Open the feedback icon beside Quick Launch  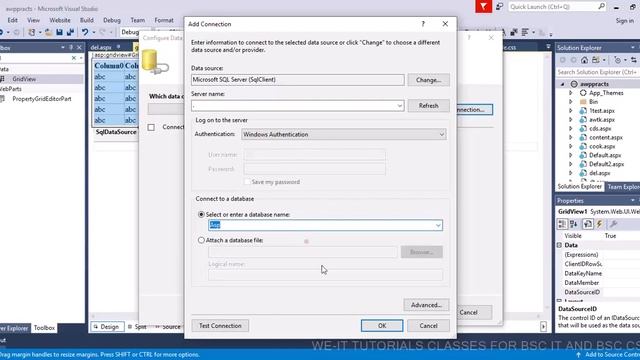click(x=500, y=7)
